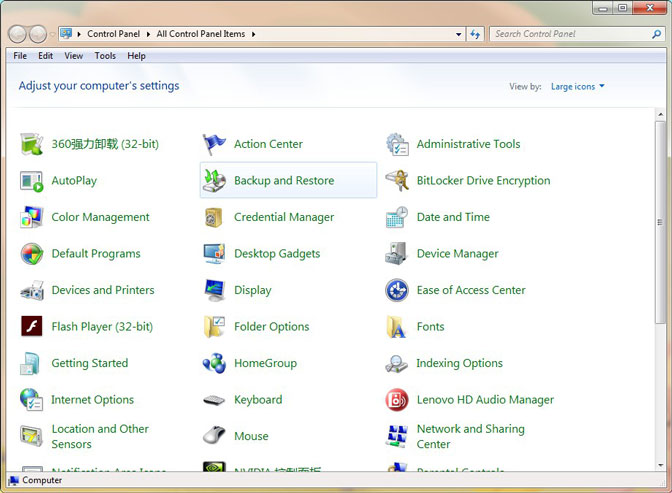Screen dimensions: 672x493
Task: Open the Administrative Tools gear icon
Action: (397, 144)
